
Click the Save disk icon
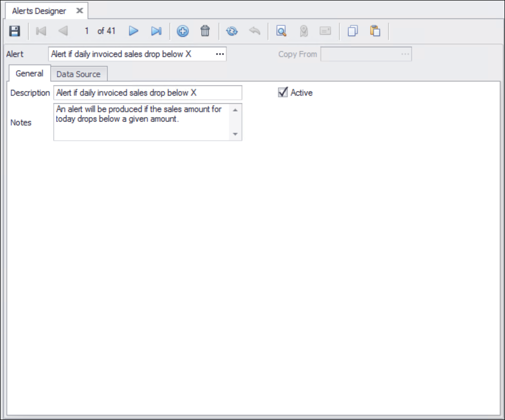15,31
